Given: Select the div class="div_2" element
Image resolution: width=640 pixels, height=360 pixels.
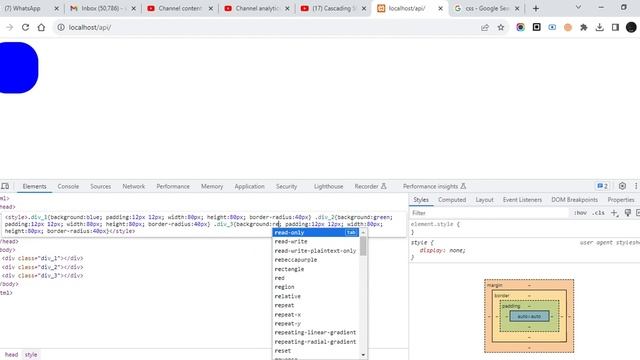Looking at the screenshot, I should [42, 267].
